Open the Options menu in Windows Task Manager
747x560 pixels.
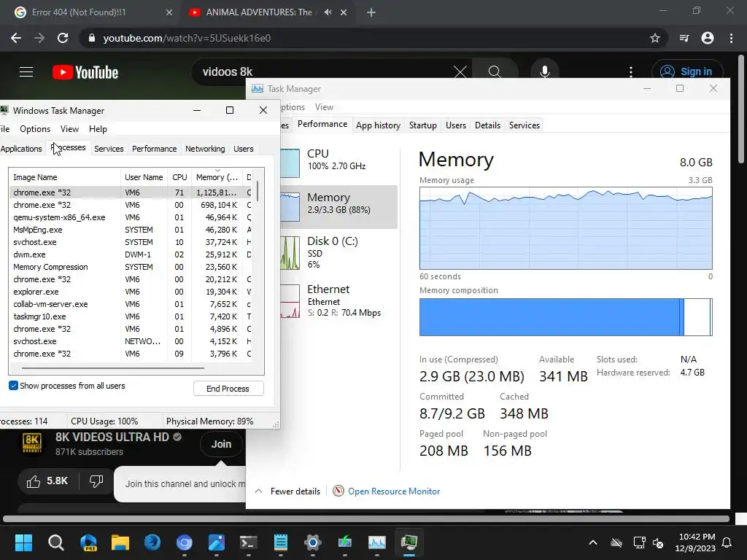[35, 129]
